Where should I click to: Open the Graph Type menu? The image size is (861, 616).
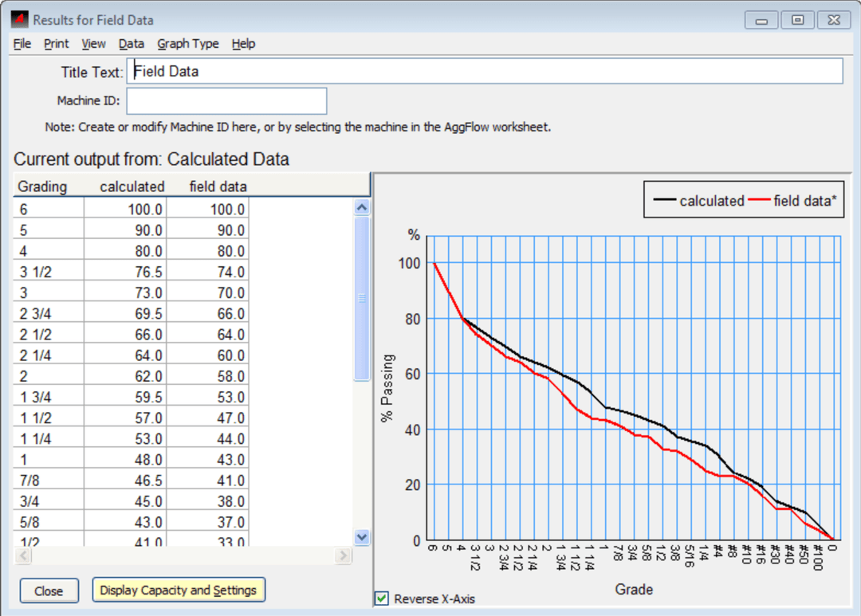point(188,44)
